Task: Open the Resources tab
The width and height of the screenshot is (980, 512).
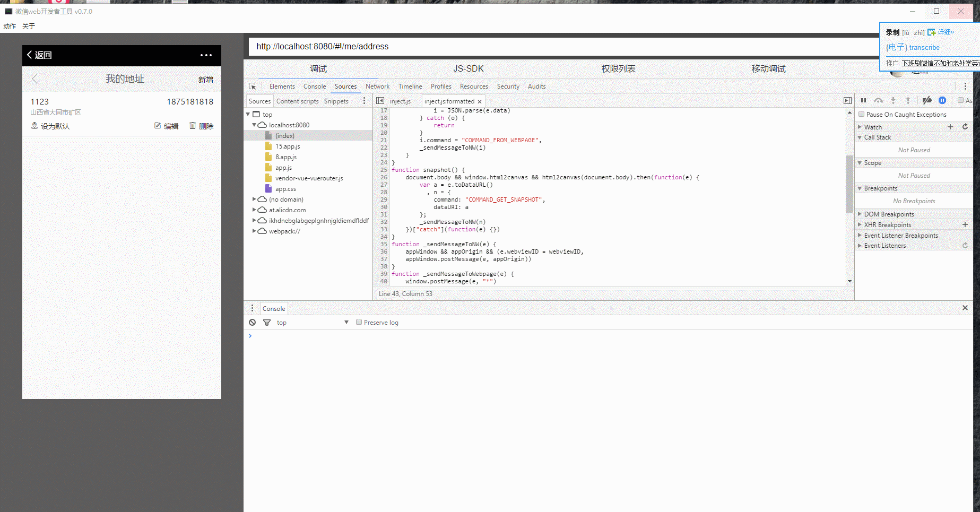Action: [x=474, y=86]
